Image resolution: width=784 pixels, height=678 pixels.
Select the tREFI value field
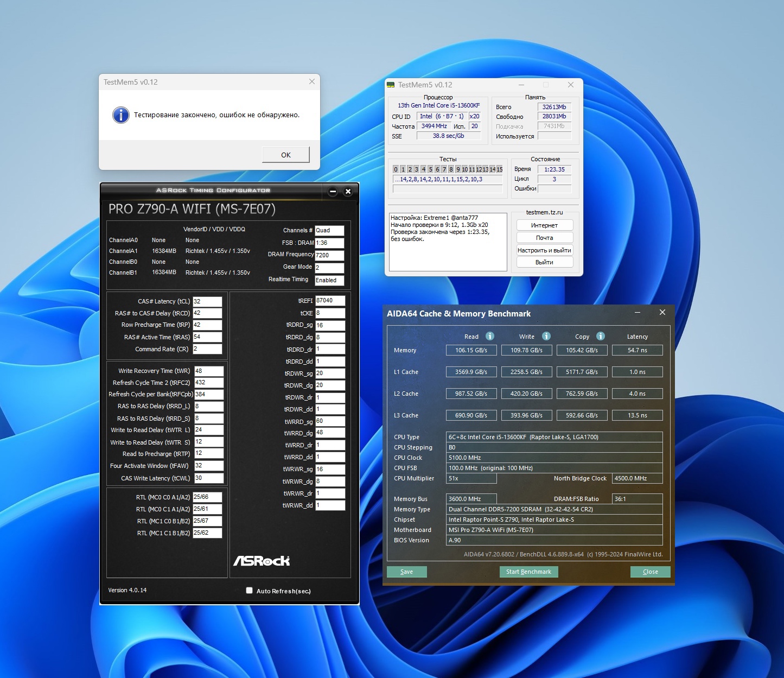pos(330,301)
